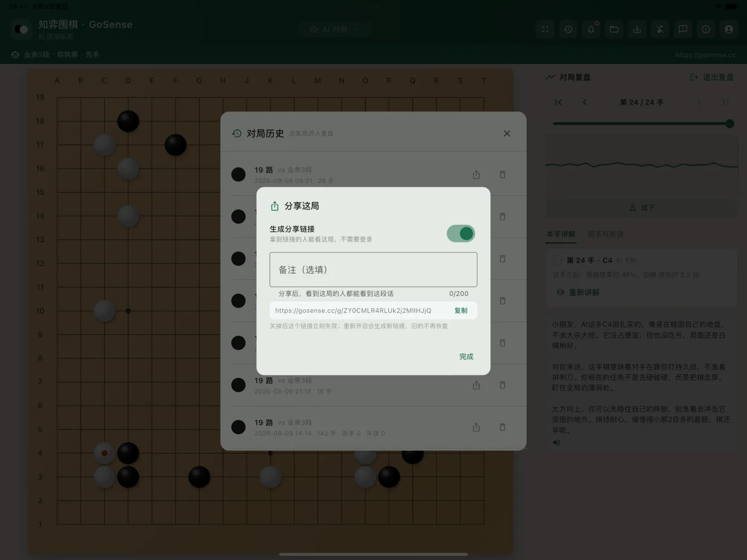Click 完成 to finish sharing
The image size is (747, 560).
coord(466,356)
